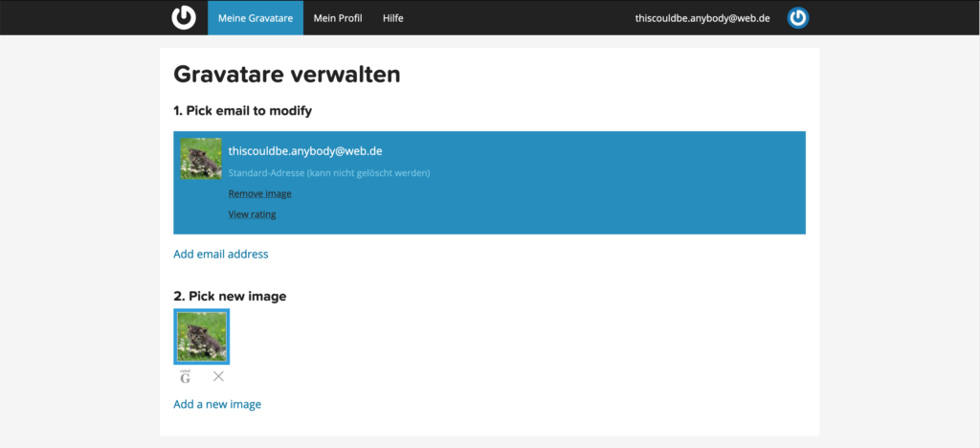Click the kitten avatar in the blue email row
This screenshot has height=448, width=980.
coord(201,159)
